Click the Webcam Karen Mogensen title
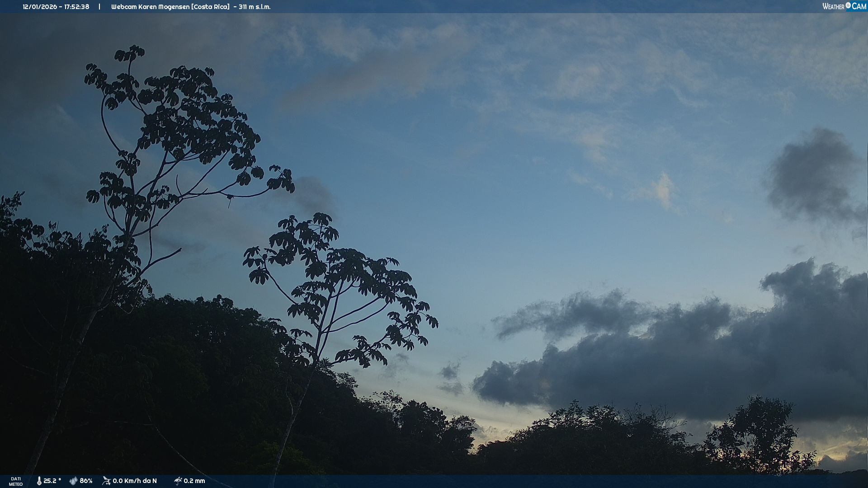Screen dimensions: 868x488 pos(151,7)
